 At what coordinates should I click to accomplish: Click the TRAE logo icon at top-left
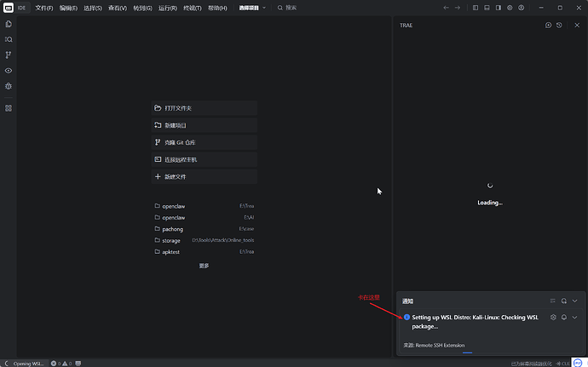click(9, 8)
